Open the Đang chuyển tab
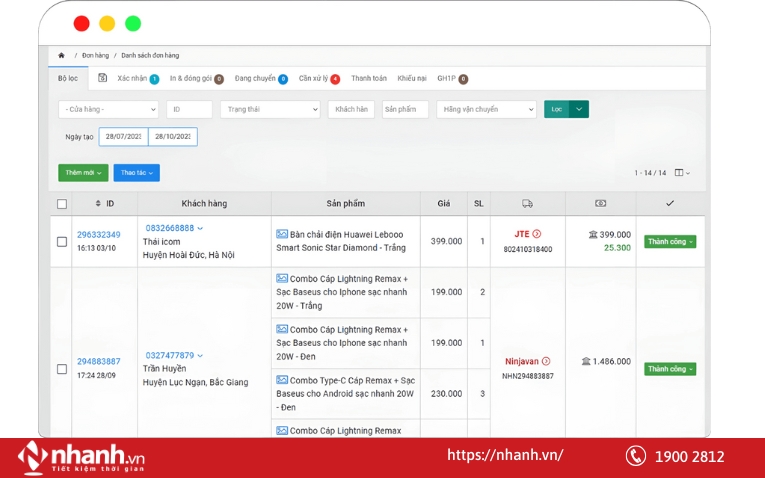 [255, 78]
